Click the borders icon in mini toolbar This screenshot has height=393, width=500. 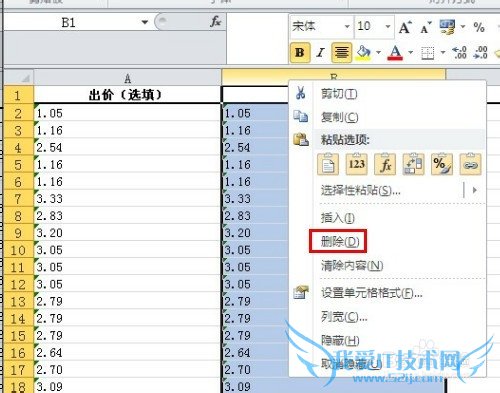[428, 53]
